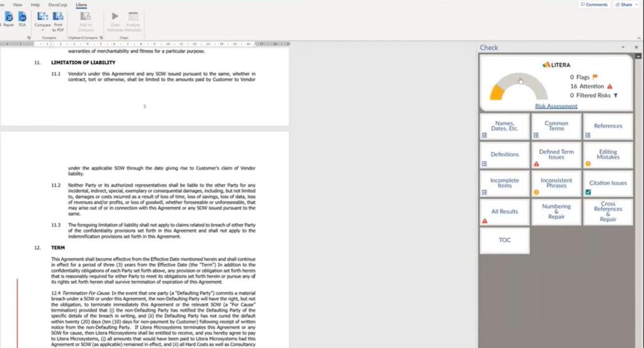Click list icon on Names, Dates tile
The height and width of the screenshot is (348, 644).
(484, 135)
